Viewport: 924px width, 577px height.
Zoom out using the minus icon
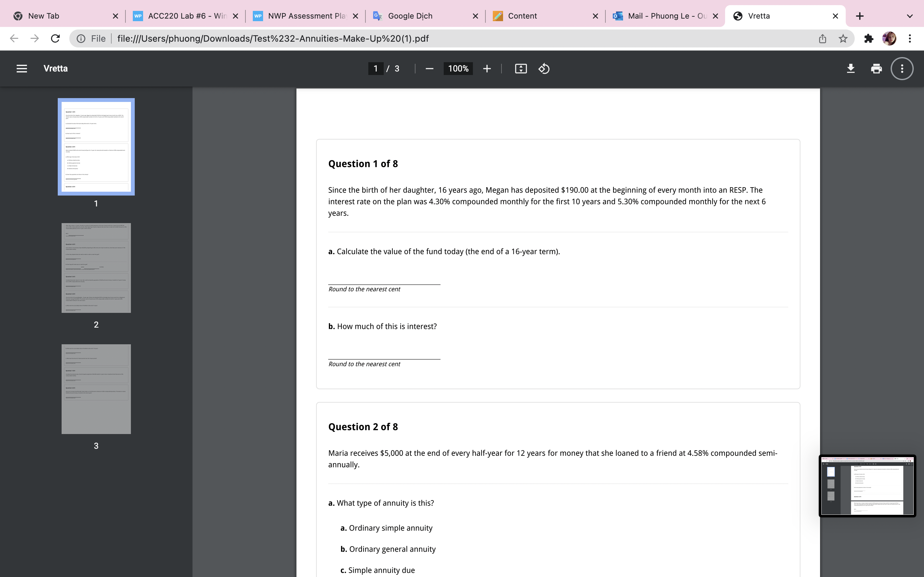[x=429, y=69]
